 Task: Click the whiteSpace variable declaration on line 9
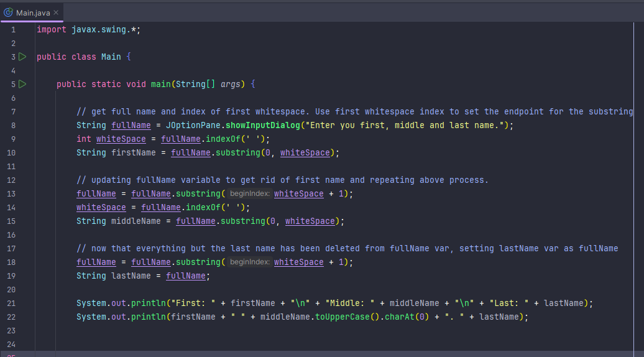click(x=121, y=139)
